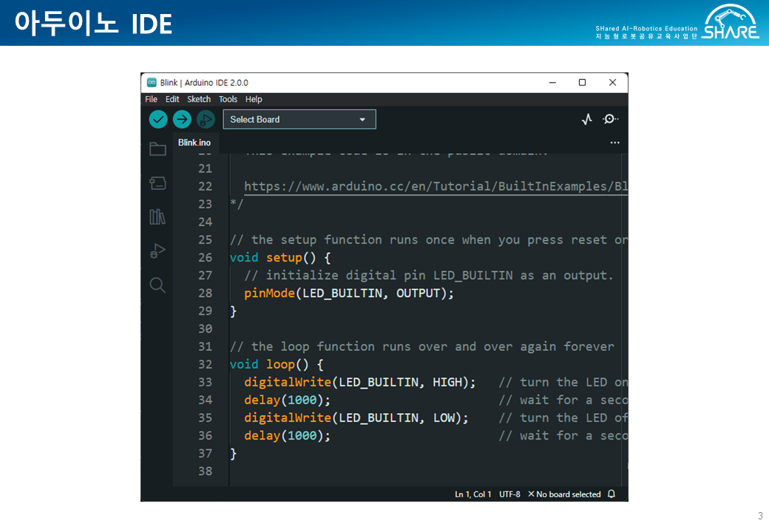The height and width of the screenshot is (532, 769).
Task: Click delay(1000) on line 36
Action: point(288,436)
